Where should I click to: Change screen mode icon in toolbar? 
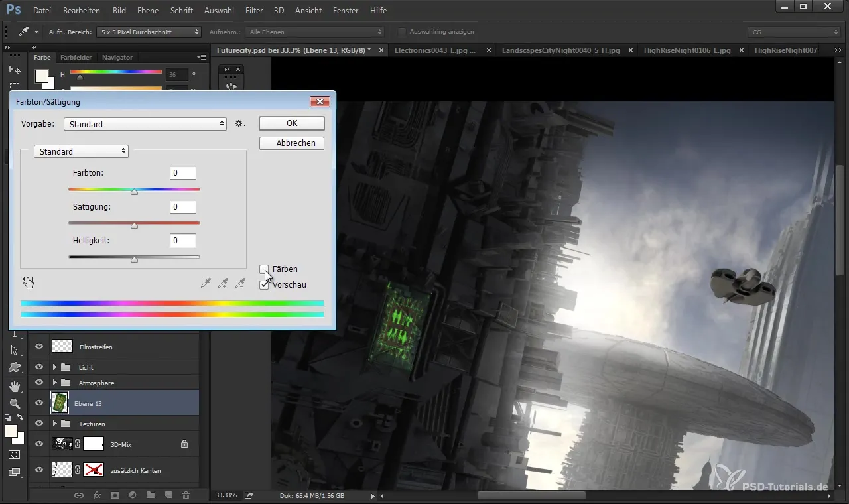pos(14,472)
